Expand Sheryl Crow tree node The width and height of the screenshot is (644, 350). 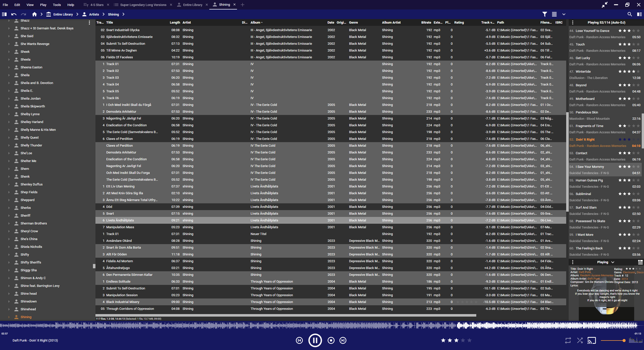[x=9, y=231]
